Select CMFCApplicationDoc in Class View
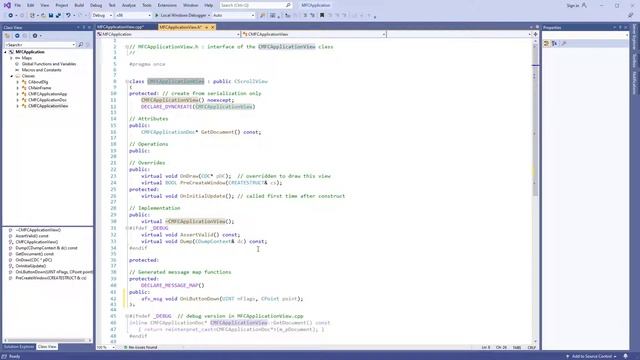Viewport: 640px width, 360px height. pyautogui.click(x=47, y=100)
